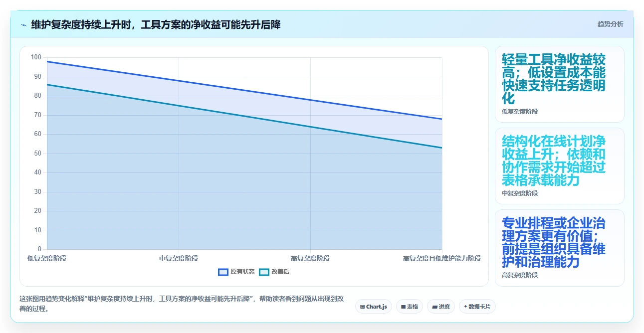This screenshot has height=333, width=644.
Task: Click the 中复杂度阶段 card subtitle
Action: tap(520, 193)
